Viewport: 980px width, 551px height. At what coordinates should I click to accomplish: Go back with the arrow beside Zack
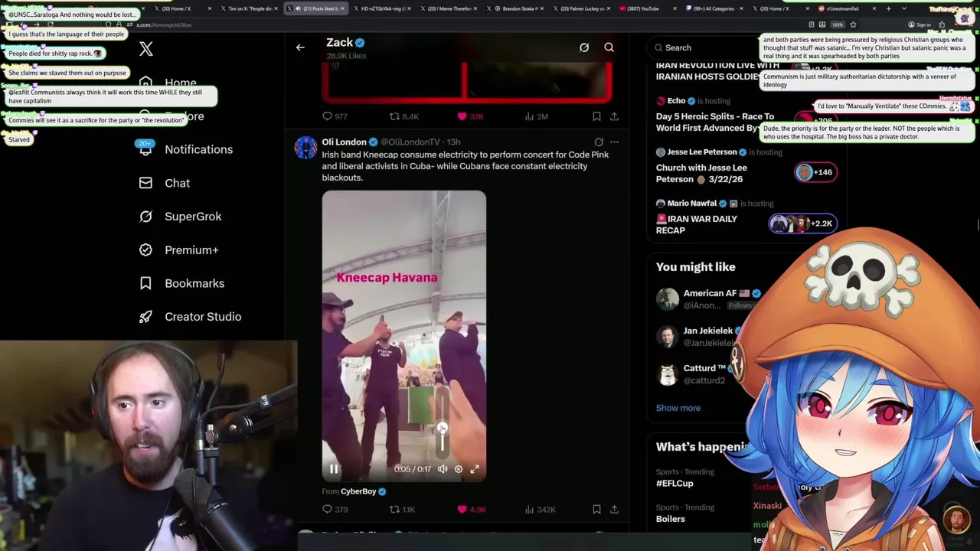click(x=300, y=47)
